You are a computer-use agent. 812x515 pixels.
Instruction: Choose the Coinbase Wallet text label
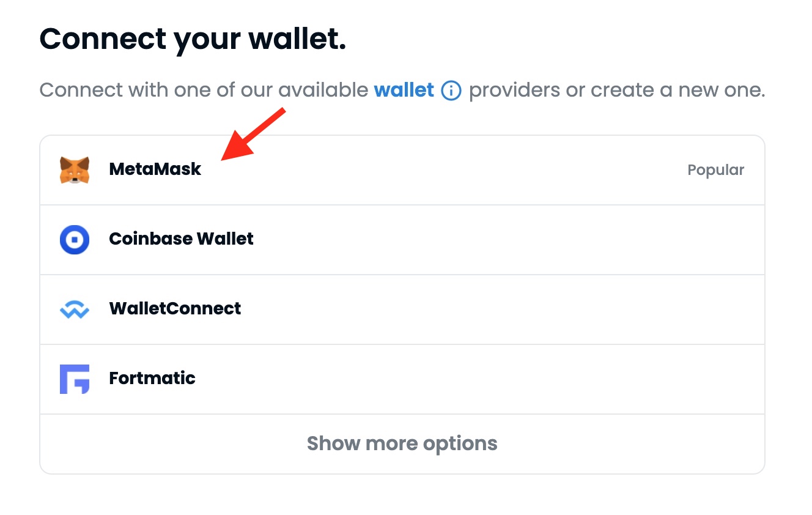coord(181,239)
